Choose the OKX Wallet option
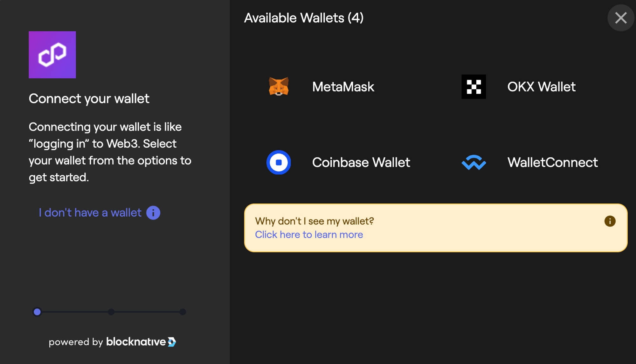 point(541,87)
